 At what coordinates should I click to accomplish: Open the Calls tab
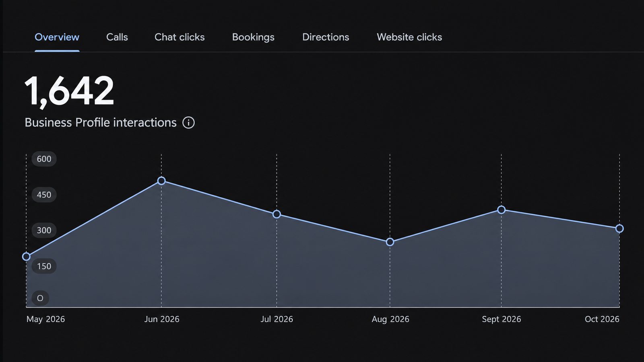(x=117, y=37)
